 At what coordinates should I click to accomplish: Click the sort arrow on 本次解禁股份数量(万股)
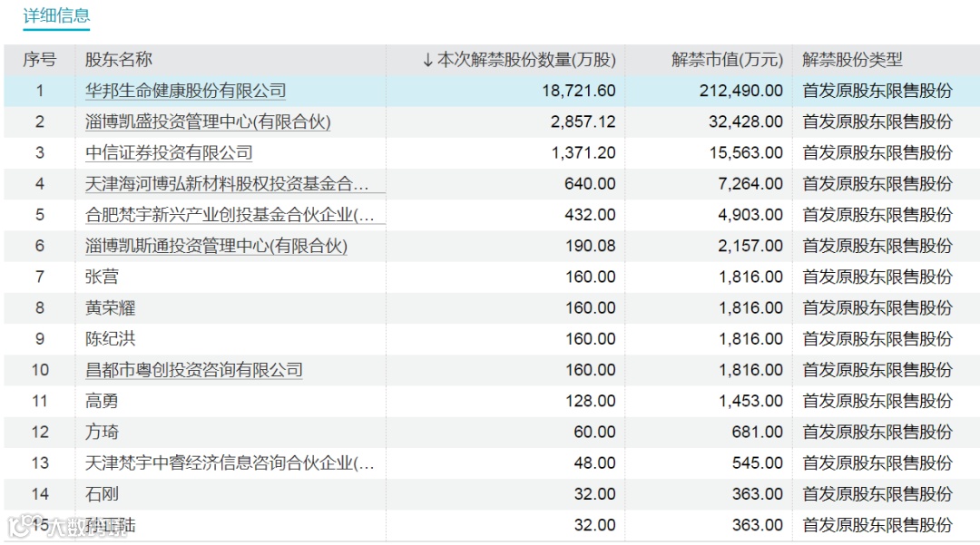(427, 60)
